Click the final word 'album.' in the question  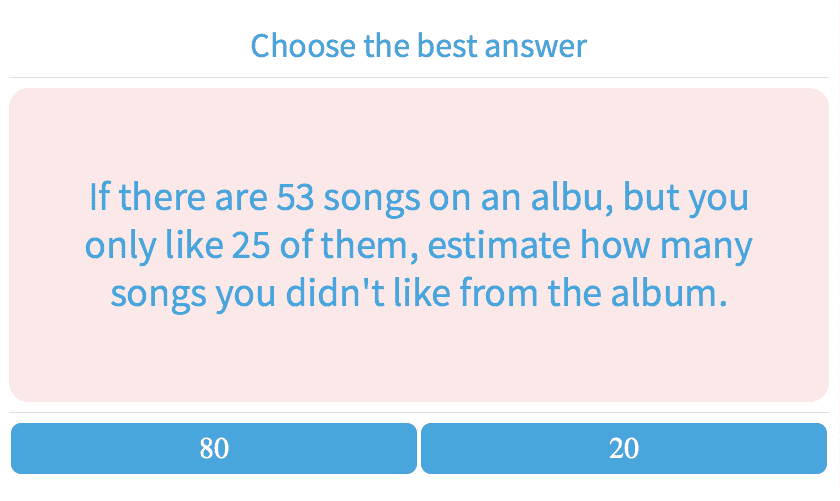tap(678, 293)
